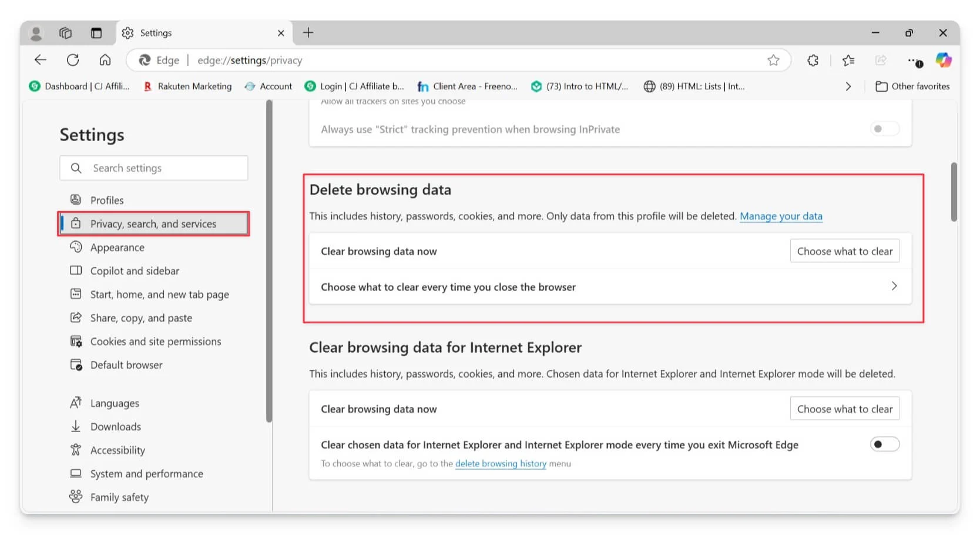
Task: Open Rakuten Marketing bookmark
Action: point(188,86)
